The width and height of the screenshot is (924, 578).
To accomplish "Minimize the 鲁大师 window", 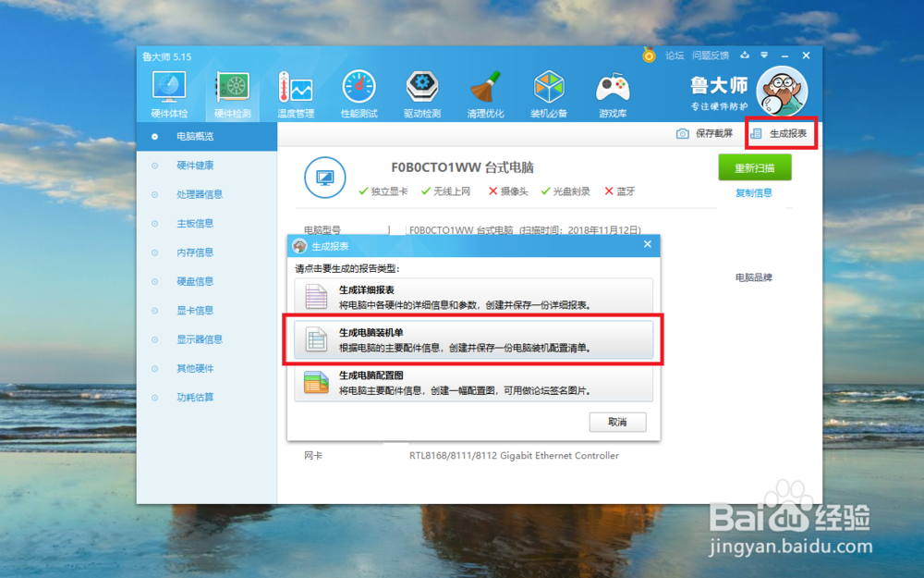I will pyautogui.click(x=784, y=55).
